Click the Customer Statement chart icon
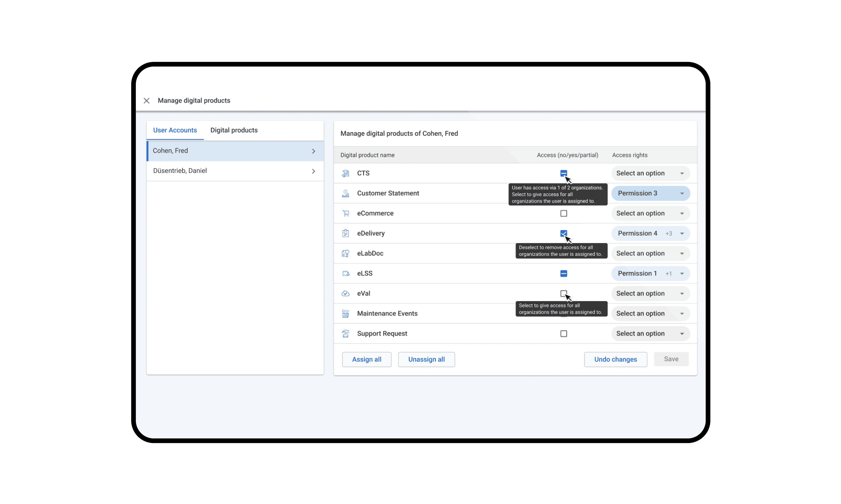This screenshot has height=504, width=841. click(x=346, y=193)
